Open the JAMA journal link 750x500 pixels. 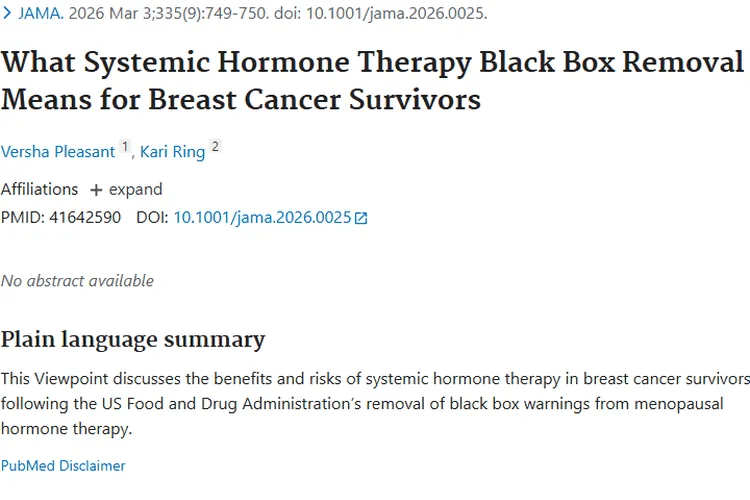click(40, 14)
